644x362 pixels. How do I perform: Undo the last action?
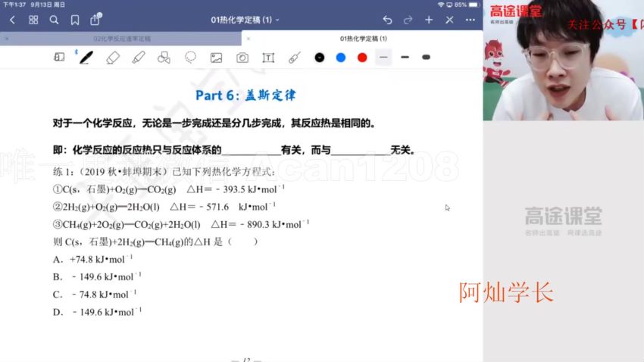tap(387, 20)
